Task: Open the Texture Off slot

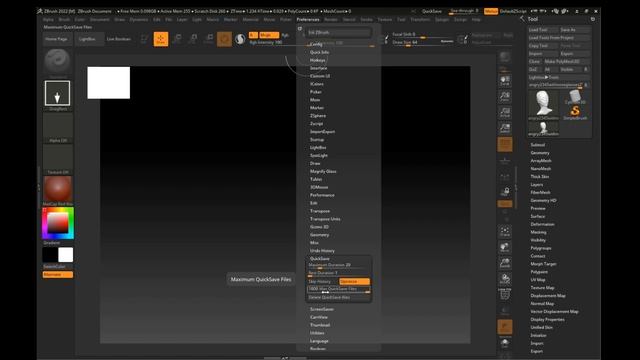Action: pyautogui.click(x=58, y=159)
